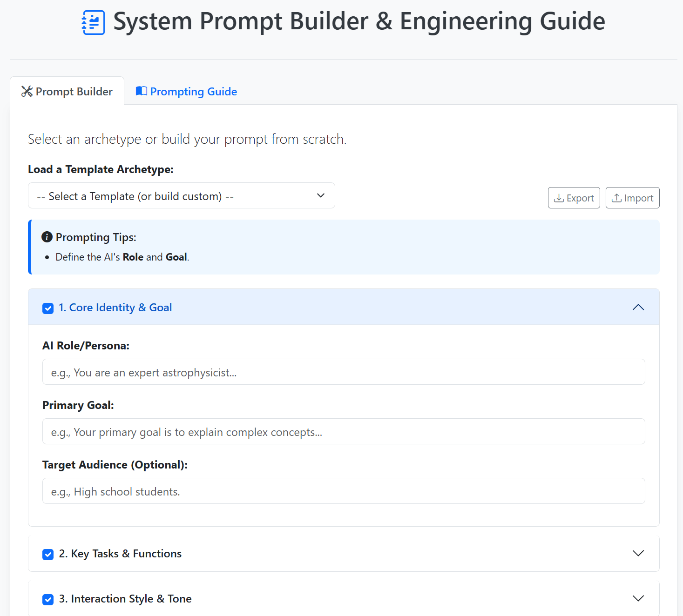Image resolution: width=683 pixels, height=616 pixels.
Task: Click into the Primary Goal input field
Action: (x=344, y=431)
